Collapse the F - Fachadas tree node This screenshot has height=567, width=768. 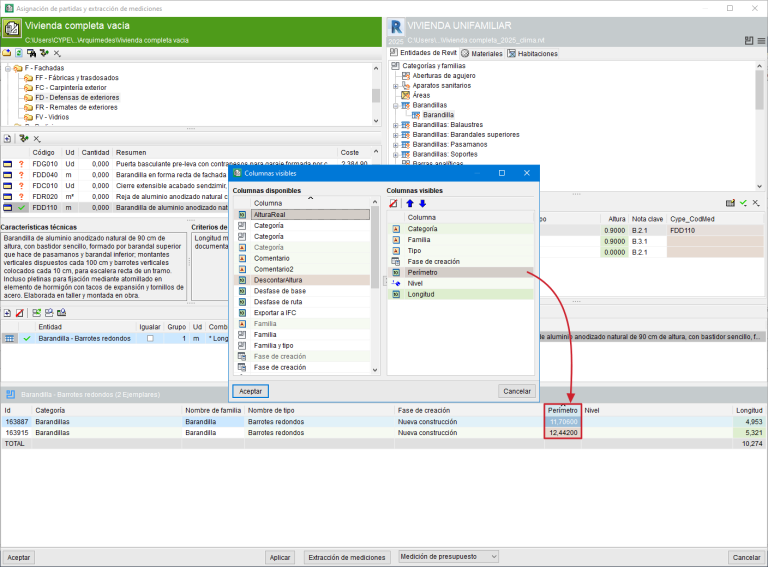(x=8, y=69)
